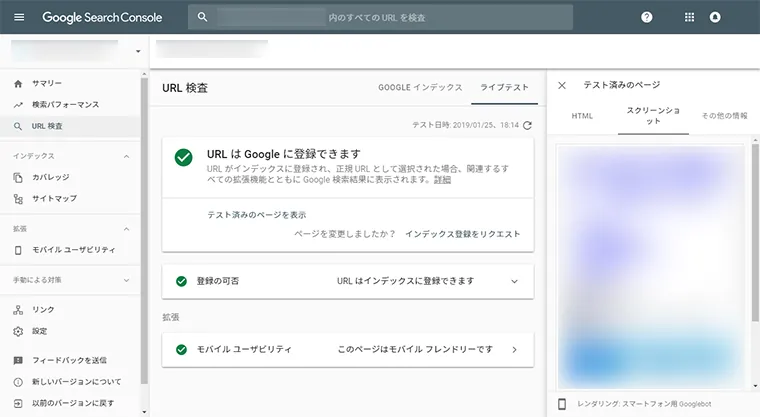Image resolution: width=760 pixels, height=417 pixels.
Task: Click green check icon beside 登録の可否
Action: pyautogui.click(x=181, y=281)
